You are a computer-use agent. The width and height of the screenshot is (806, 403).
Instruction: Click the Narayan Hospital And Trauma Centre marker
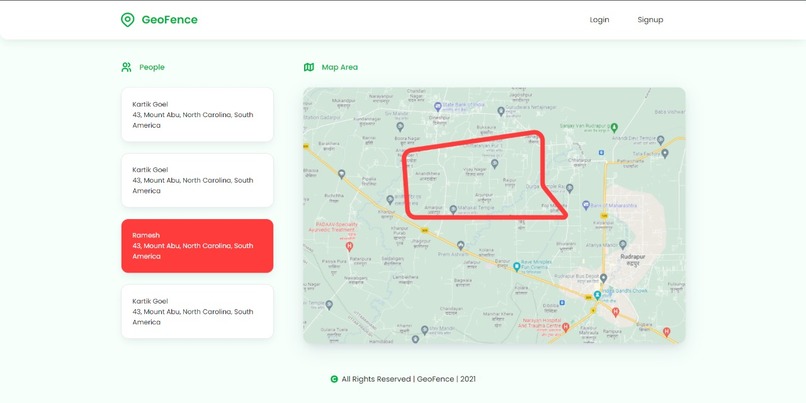(x=565, y=326)
